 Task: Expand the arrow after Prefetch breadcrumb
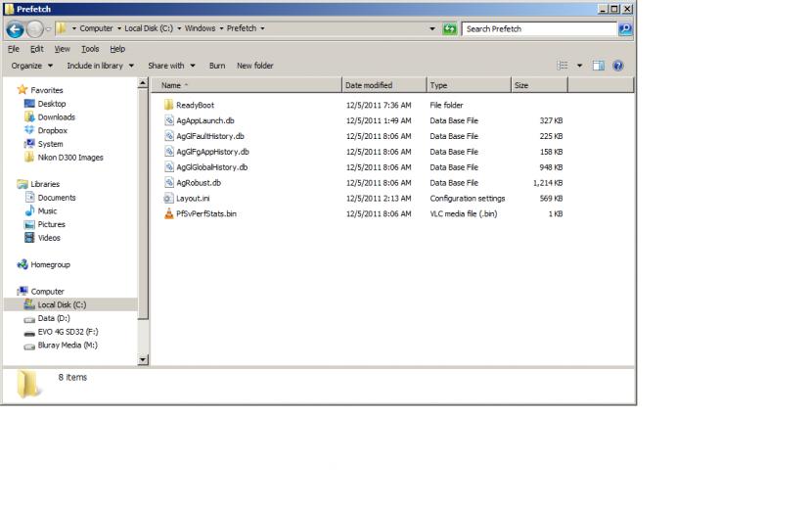262,28
